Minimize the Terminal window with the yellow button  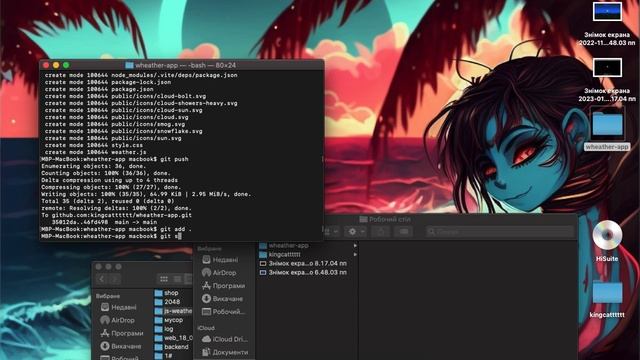tap(56, 65)
